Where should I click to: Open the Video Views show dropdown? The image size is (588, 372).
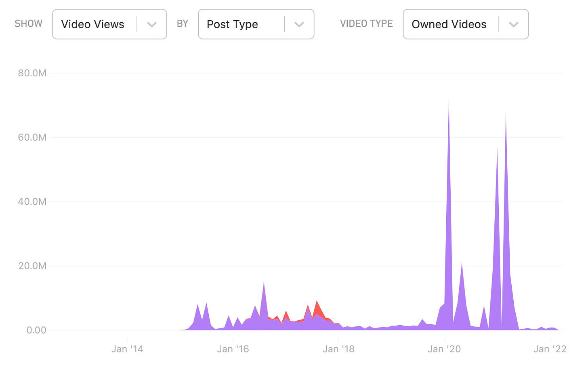[109, 24]
